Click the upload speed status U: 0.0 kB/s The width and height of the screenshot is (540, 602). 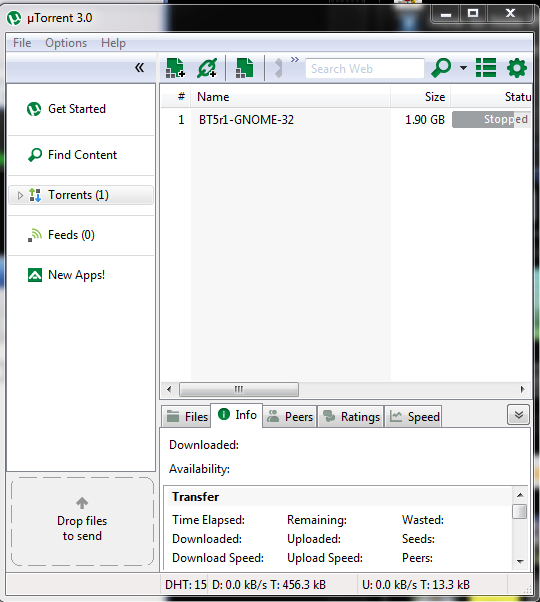click(x=416, y=585)
